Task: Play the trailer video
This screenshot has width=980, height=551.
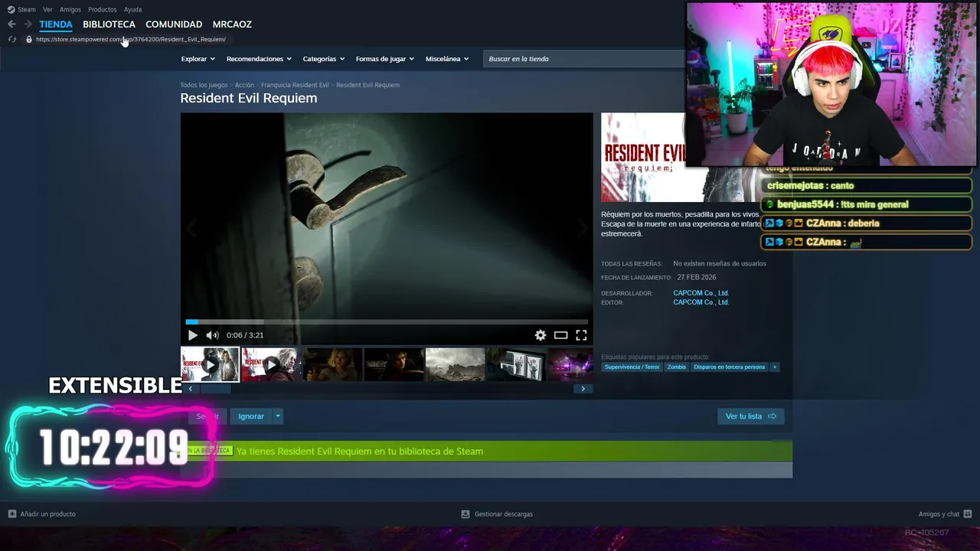Action: pos(192,335)
